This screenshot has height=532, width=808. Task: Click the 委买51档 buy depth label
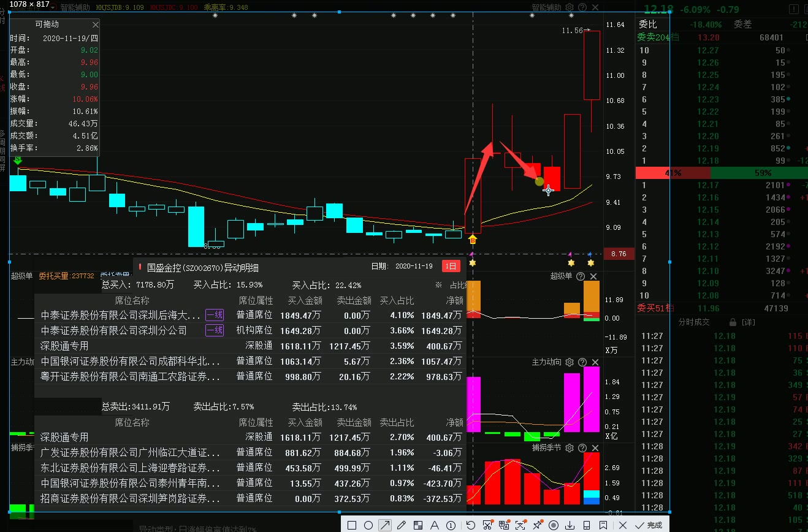[x=655, y=308]
